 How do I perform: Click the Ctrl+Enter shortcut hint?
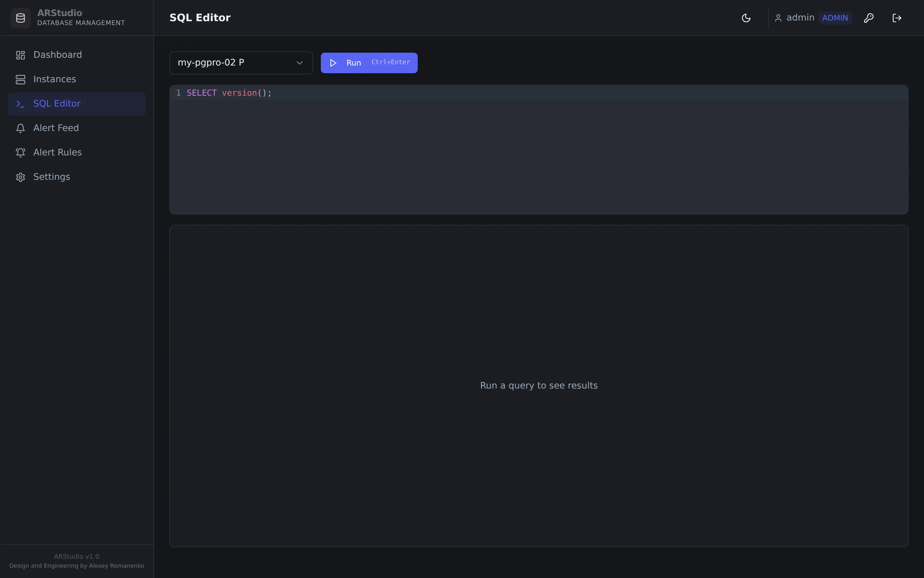coord(391,62)
